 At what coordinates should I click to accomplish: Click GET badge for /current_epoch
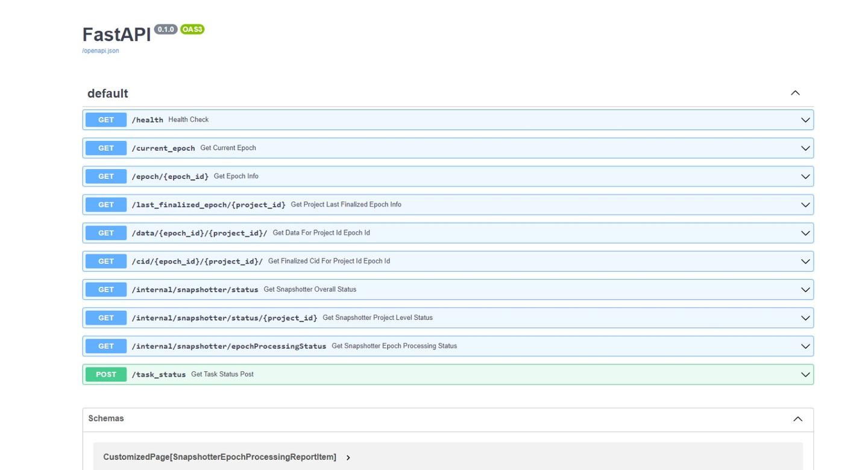[x=106, y=148]
